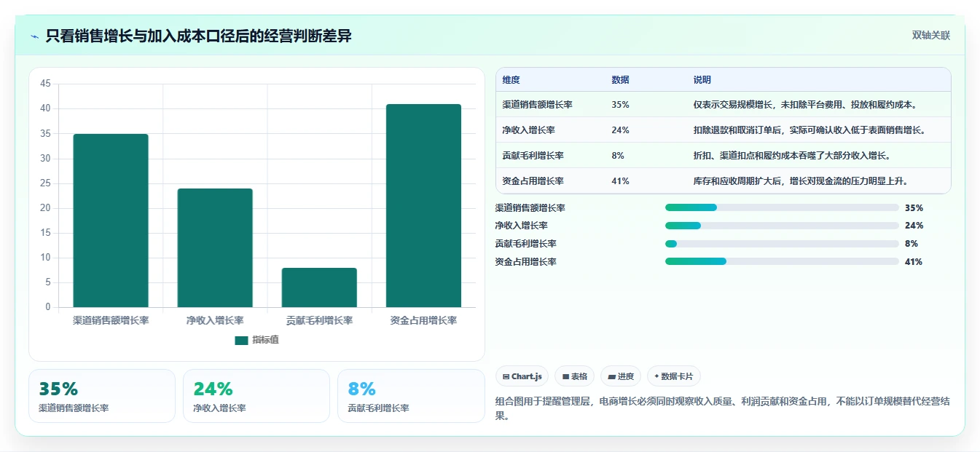980x452 pixels.
Task: Click the summary paragraph starting 组合图用于提醒管理层
Action: click(x=722, y=409)
